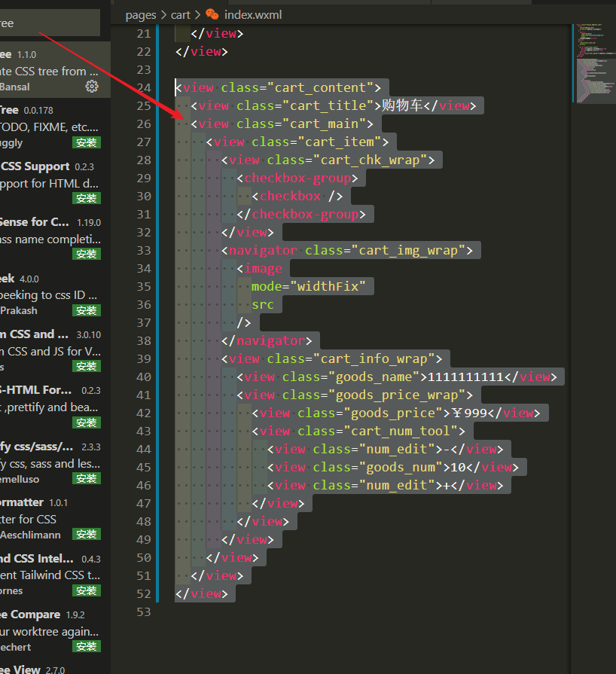Viewport: 616px width, 674px height.
Task: Click the goods_price_wrap class line
Action: tap(355, 395)
